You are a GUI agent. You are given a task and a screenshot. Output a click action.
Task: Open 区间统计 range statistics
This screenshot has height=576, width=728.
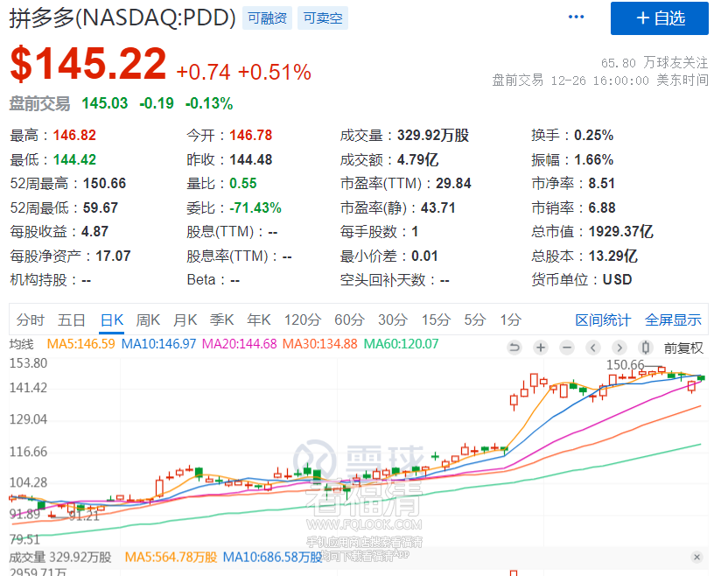point(603,320)
